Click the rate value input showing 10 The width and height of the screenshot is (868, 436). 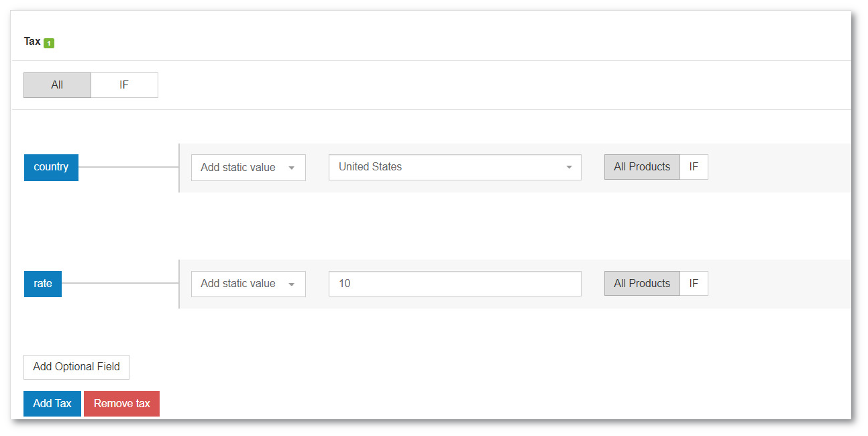tap(454, 283)
